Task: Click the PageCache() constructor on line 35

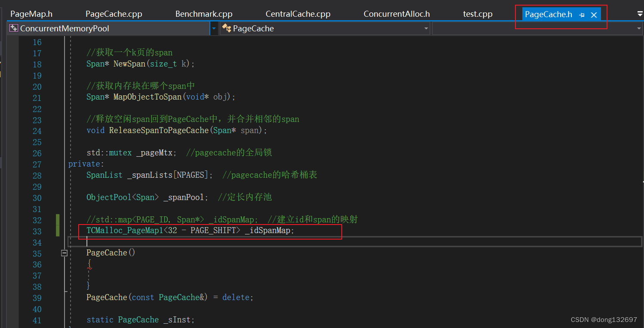Action: click(x=111, y=253)
